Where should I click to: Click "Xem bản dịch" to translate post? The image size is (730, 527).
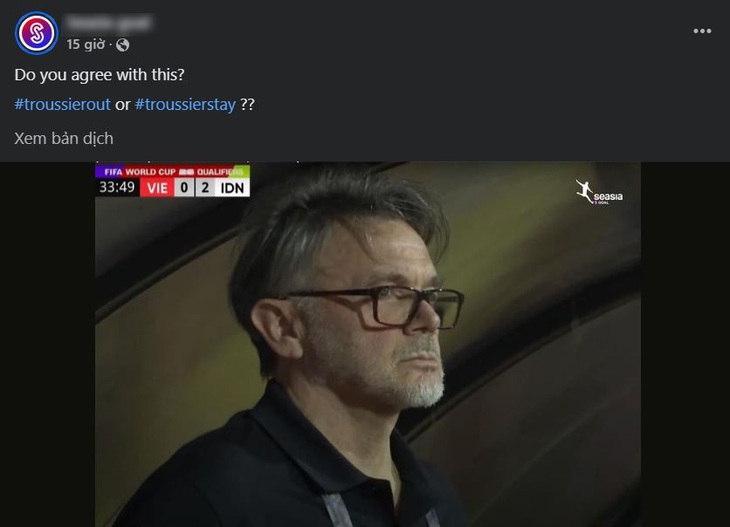64,138
